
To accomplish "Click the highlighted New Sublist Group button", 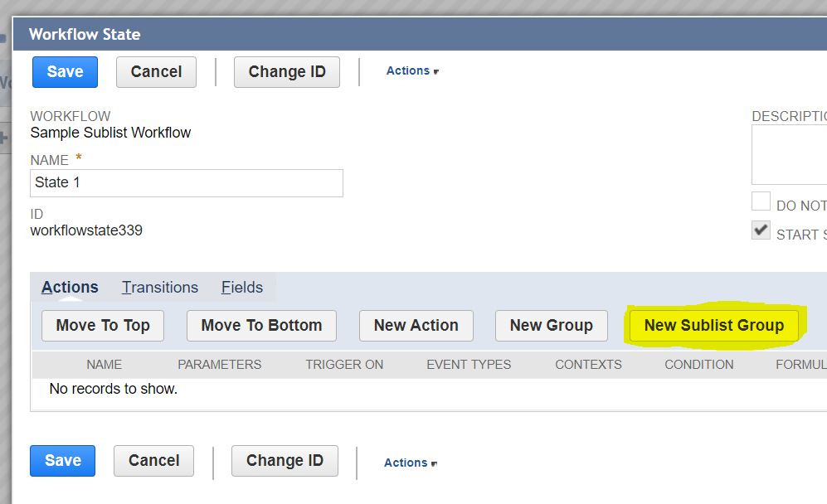I will [713, 326].
